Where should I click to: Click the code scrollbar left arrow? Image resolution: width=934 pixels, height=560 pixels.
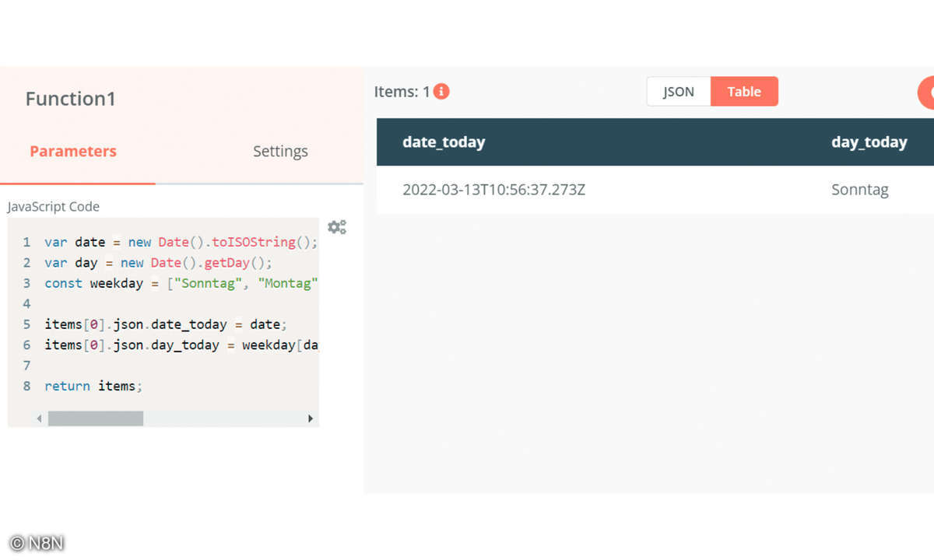tap(39, 418)
